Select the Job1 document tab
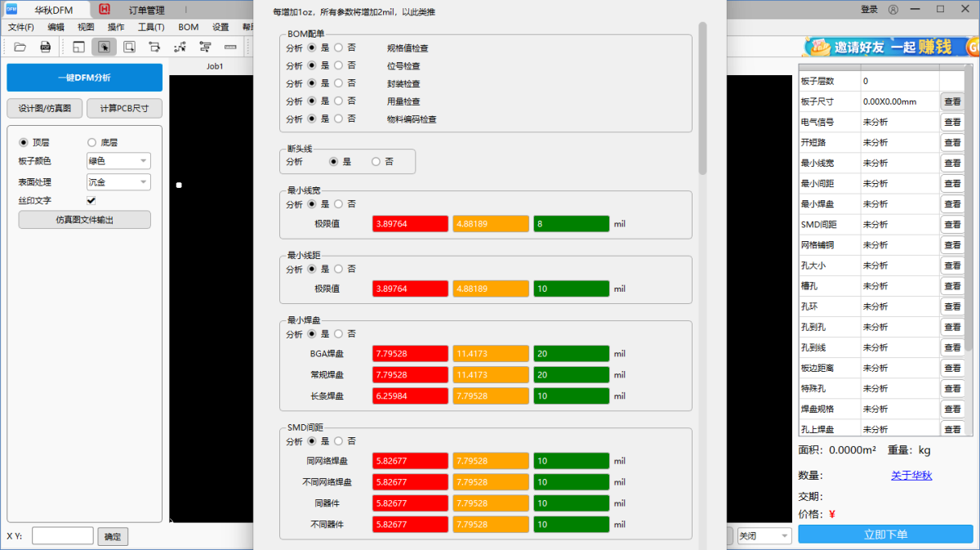The height and width of the screenshot is (550, 980). 215,66
